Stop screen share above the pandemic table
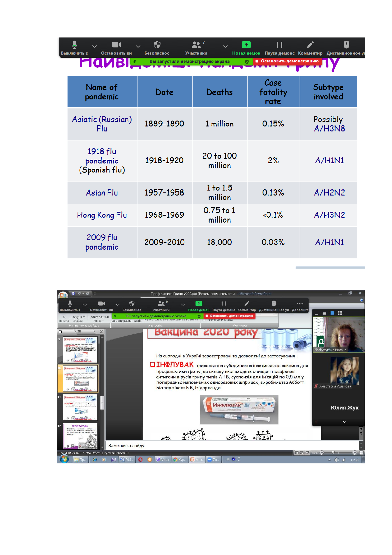392x555 pixels. pos(287,61)
